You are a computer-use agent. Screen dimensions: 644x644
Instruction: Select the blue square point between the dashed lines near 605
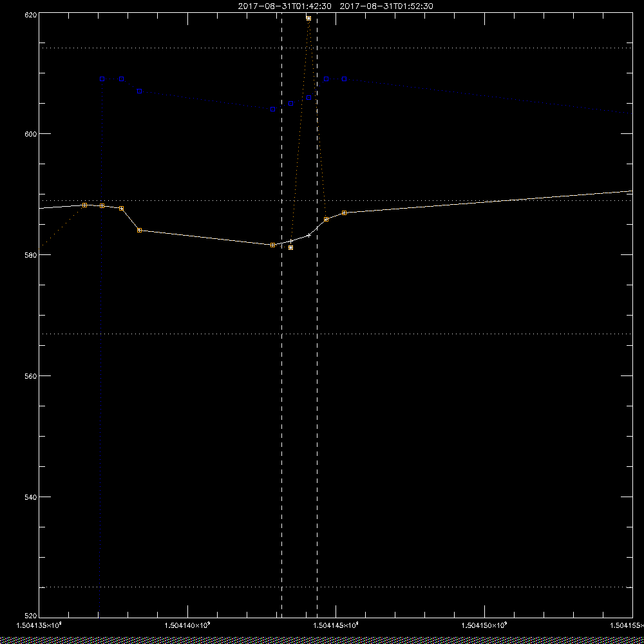pyautogui.click(x=291, y=104)
